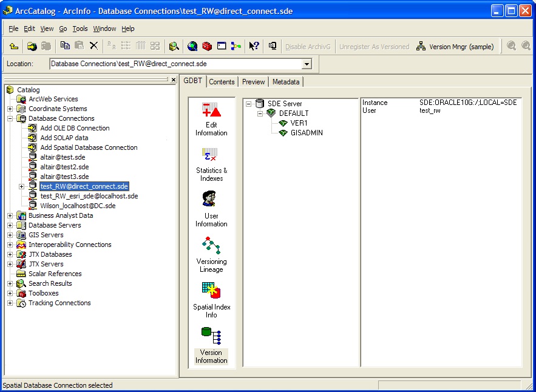Select the GDBT tab
This screenshot has width=536, height=392.
click(x=193, y=81)
